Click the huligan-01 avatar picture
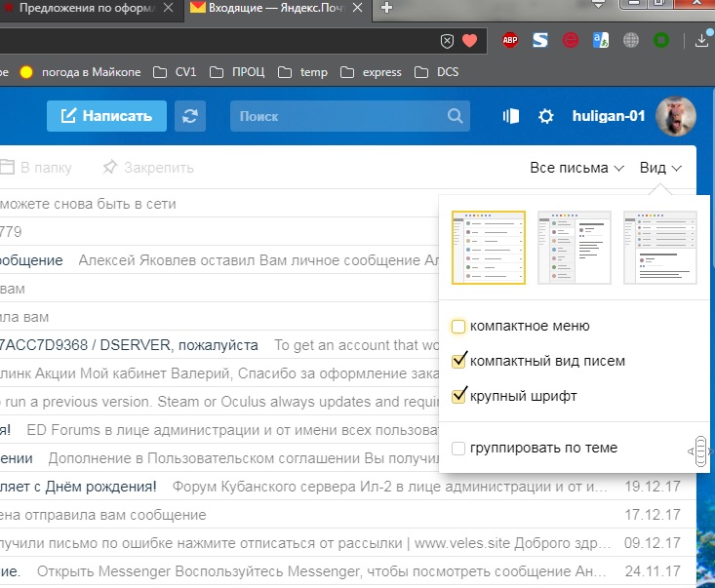Image resolution: width=715 pixels, height=588 pixels. pos(676,116)
